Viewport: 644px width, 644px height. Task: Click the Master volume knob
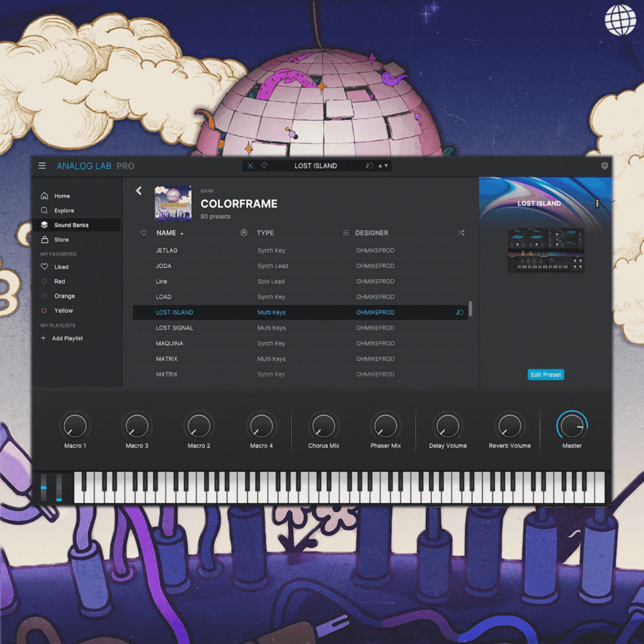click(x=572, y=426)
